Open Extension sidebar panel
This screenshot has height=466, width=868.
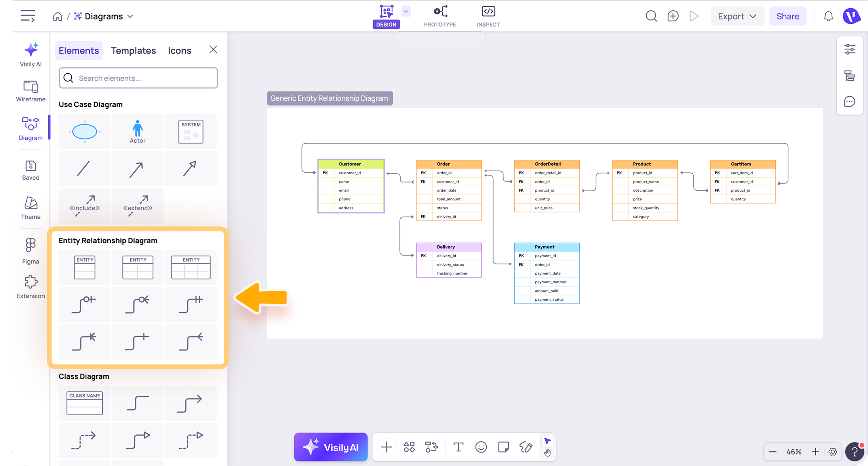tap(30, 287)
